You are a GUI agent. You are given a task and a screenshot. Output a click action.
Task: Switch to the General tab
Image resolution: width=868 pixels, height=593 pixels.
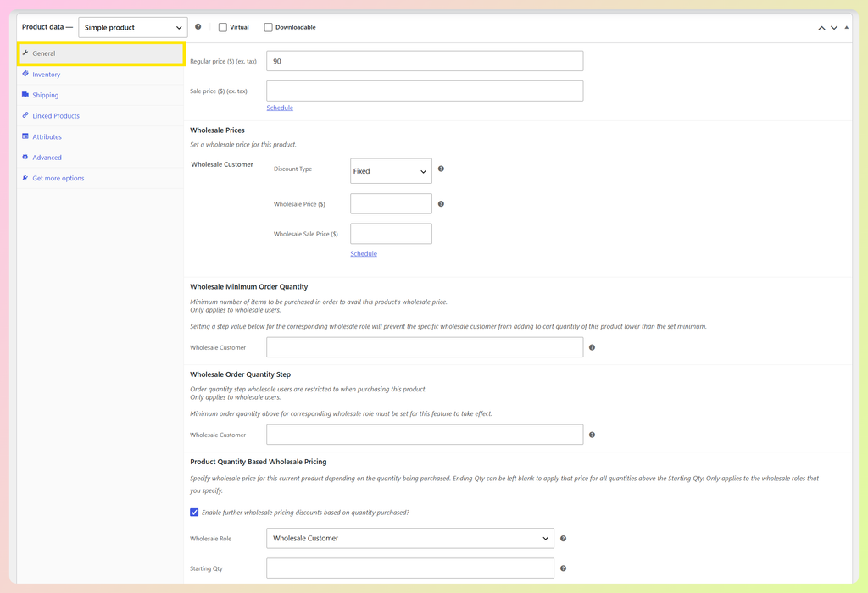tap(101, 53)
